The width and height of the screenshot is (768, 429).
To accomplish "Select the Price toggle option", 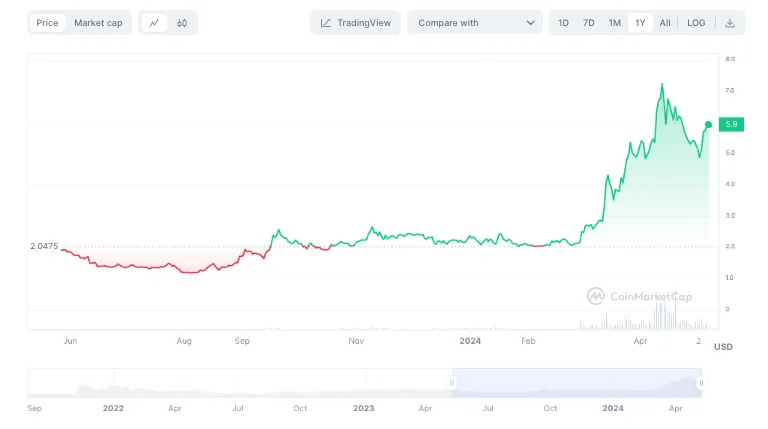I will (x=47, y=23).
